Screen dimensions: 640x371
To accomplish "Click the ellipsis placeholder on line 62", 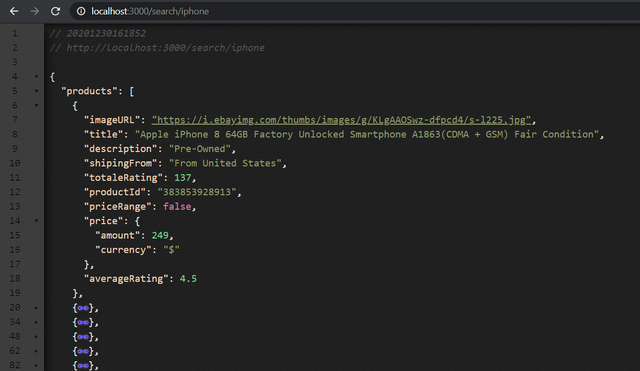I will pyautogui.click(x=83, y=351).
